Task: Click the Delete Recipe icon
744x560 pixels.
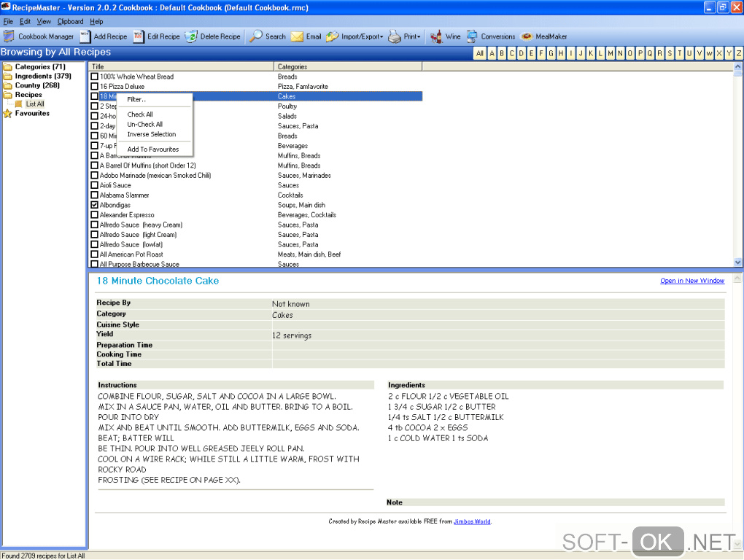Action: click(191, 36)
